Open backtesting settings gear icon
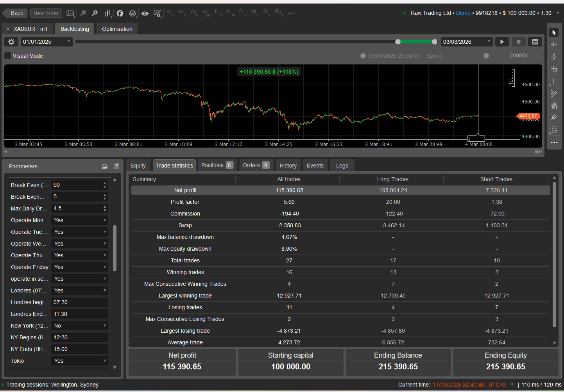Image resolution: width=564 pixels, height=392 pixels. tap(11, 42)
